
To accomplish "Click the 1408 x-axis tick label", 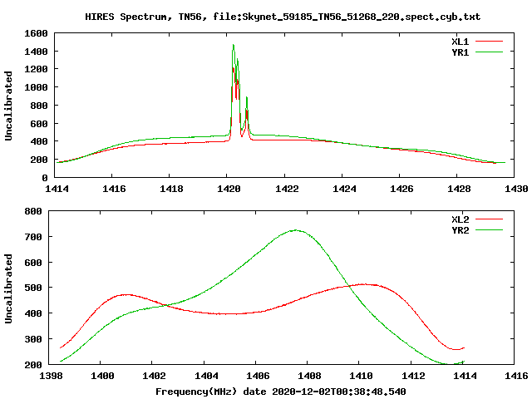I will [x=309, y=376].
